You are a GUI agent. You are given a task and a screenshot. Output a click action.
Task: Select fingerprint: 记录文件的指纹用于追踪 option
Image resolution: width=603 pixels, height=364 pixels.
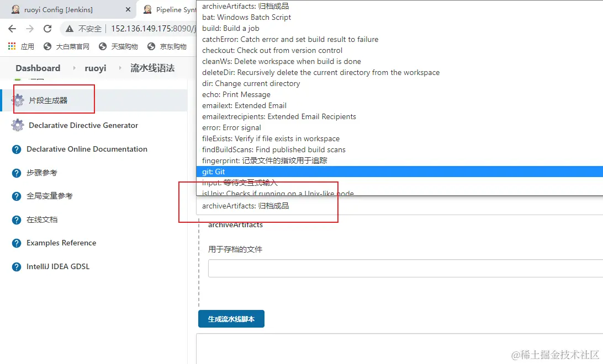click(400, 160)
